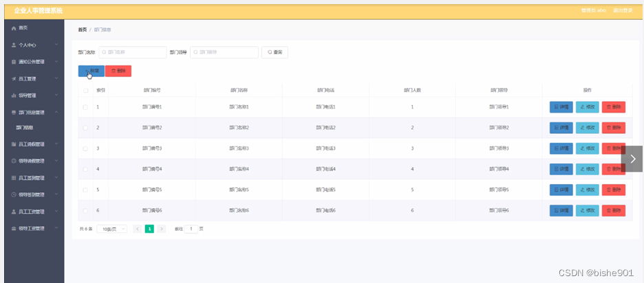Viewport: 644px width, 283px height.
Task: Edit row 1 with 修改
Action: click(x=588, y=107)
